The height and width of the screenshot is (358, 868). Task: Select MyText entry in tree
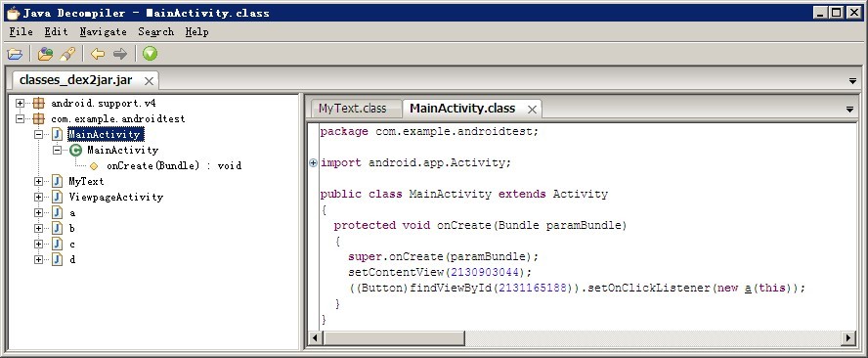click(x=86, y=181)
